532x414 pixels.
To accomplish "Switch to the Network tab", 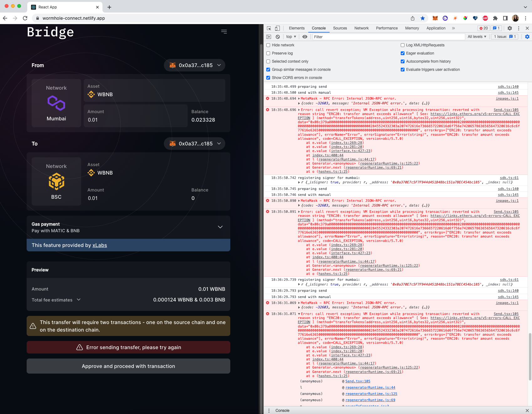I will coord(361,28).
